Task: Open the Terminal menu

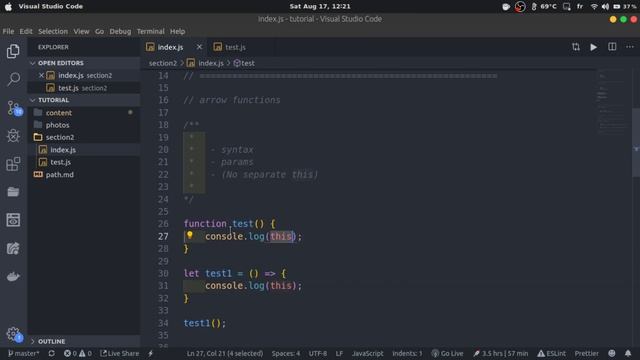Action: pos(150,31)
